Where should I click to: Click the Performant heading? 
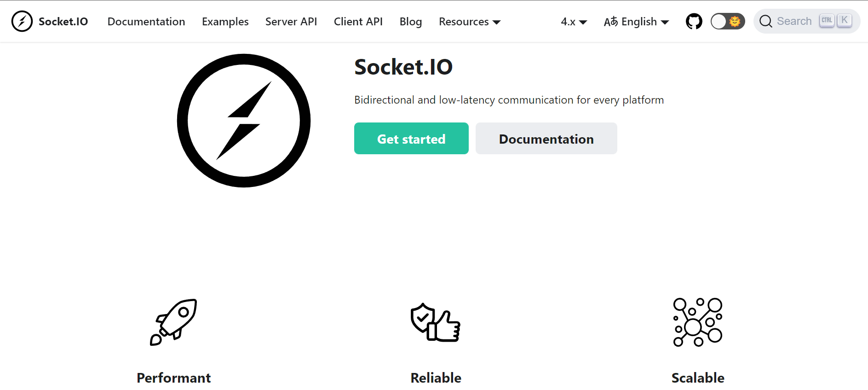(x=174, y=378)
